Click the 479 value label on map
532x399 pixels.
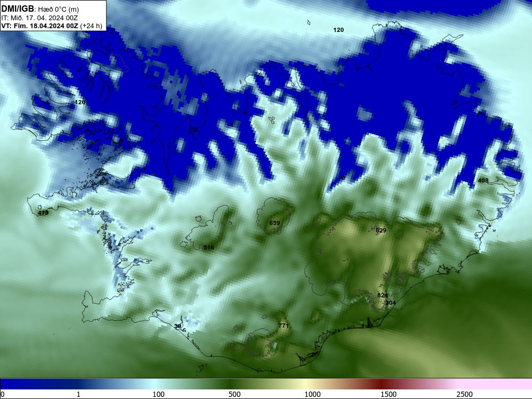point(43,213)
